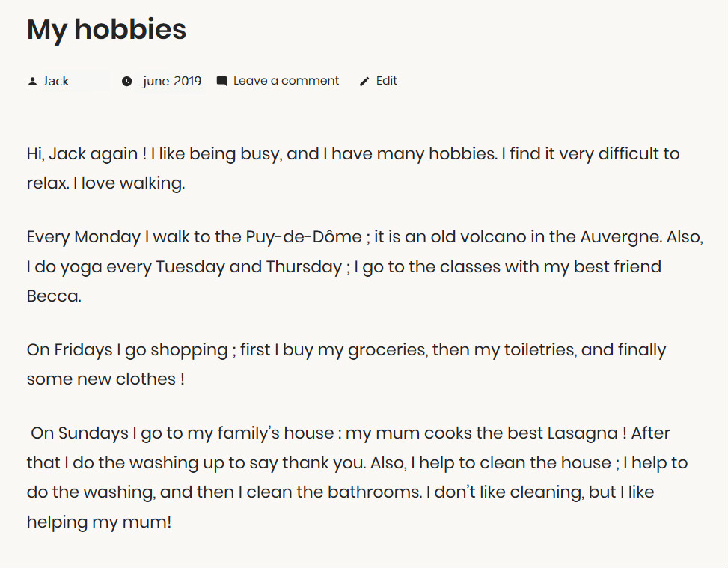Click the clock icon before the date
The image size is (728, 568).
click(x=127, y=82)
